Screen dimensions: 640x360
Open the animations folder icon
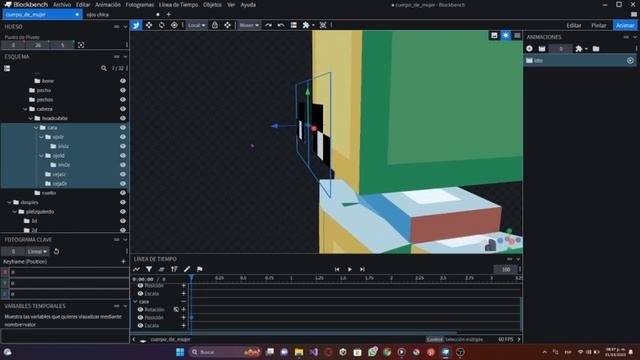(596, 49)
